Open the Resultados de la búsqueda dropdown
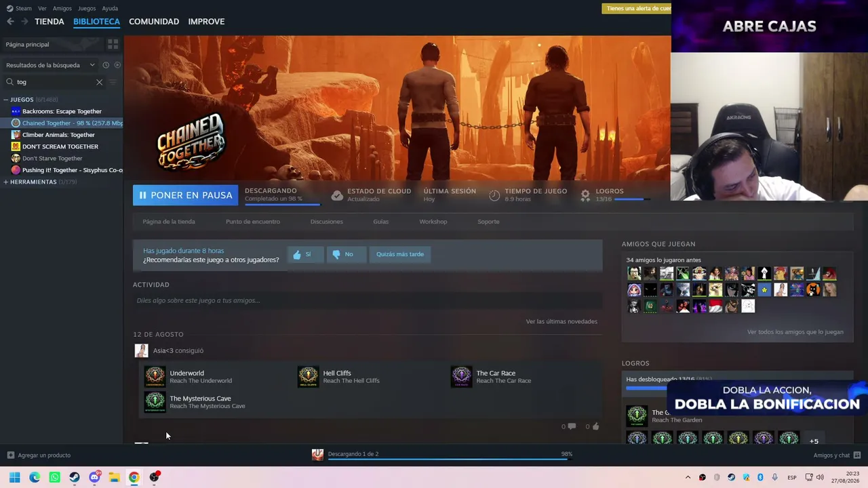868x488 pixels. pyautogui.click(x=52, y=65)
